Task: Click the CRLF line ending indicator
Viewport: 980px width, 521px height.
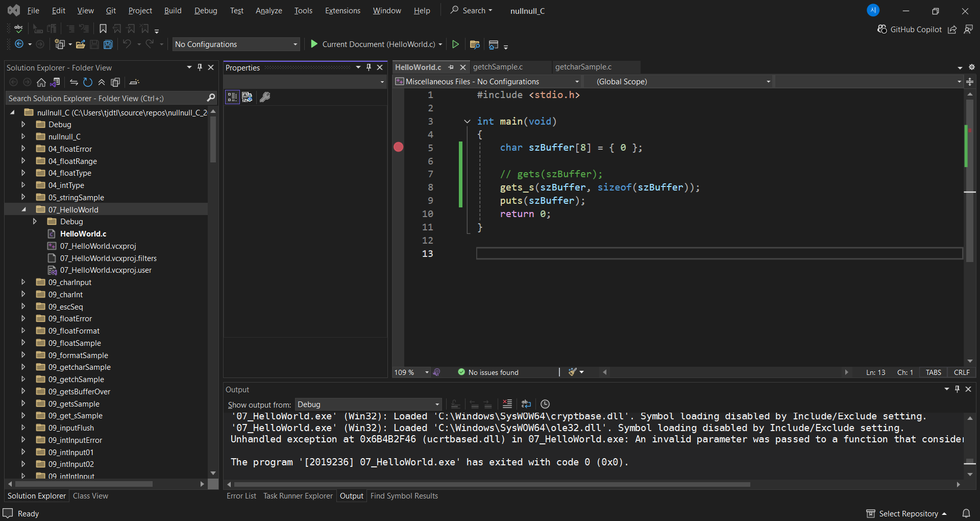Action: click(962, 372)
